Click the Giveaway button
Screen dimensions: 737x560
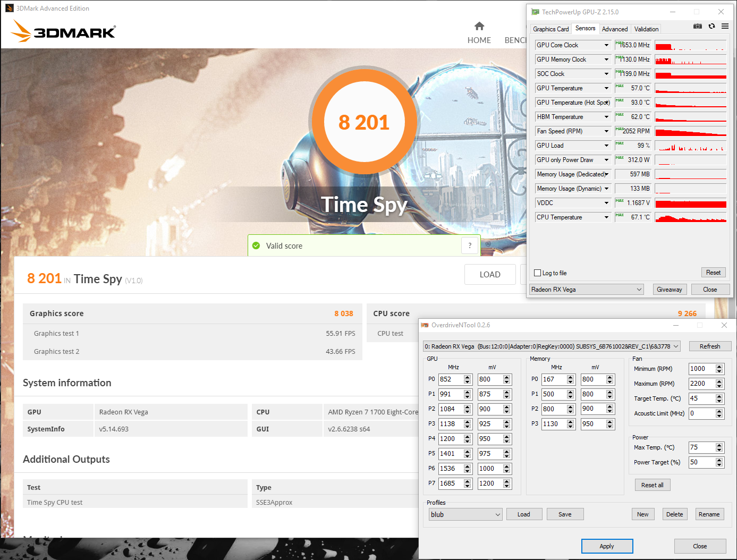pyautogui.click(x=670, y=290)
